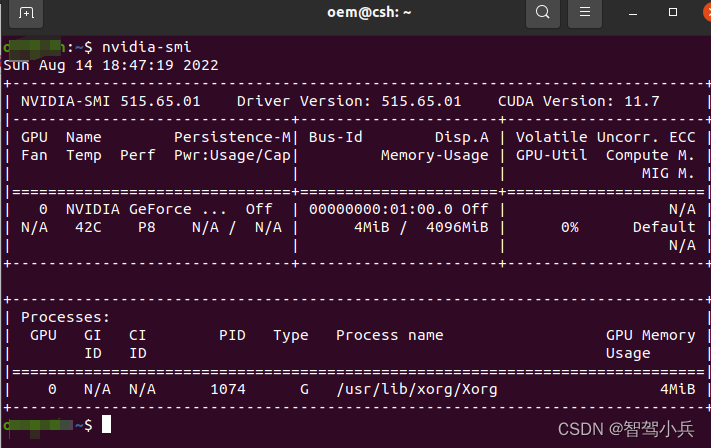Screen dimensions: 711x448
Task: Click NVIDIA-SMI 515.65.01 text
Action: [x=111, y=101]
